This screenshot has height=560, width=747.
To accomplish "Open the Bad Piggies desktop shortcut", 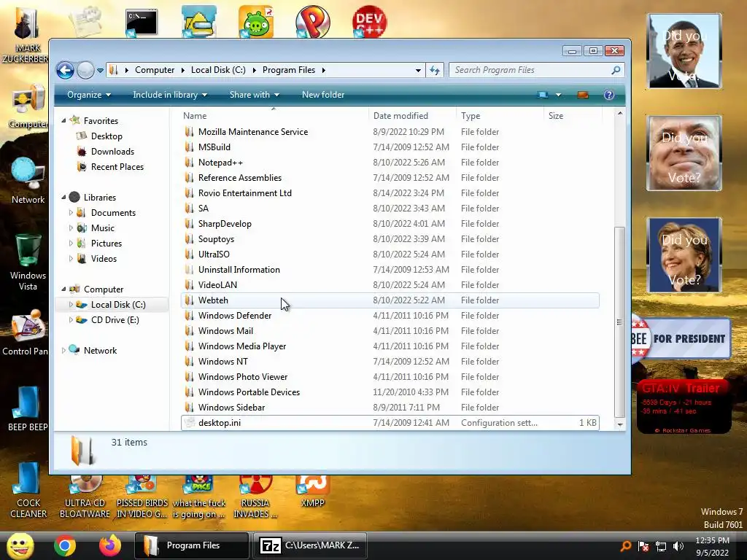I will (x=256, y=22).
